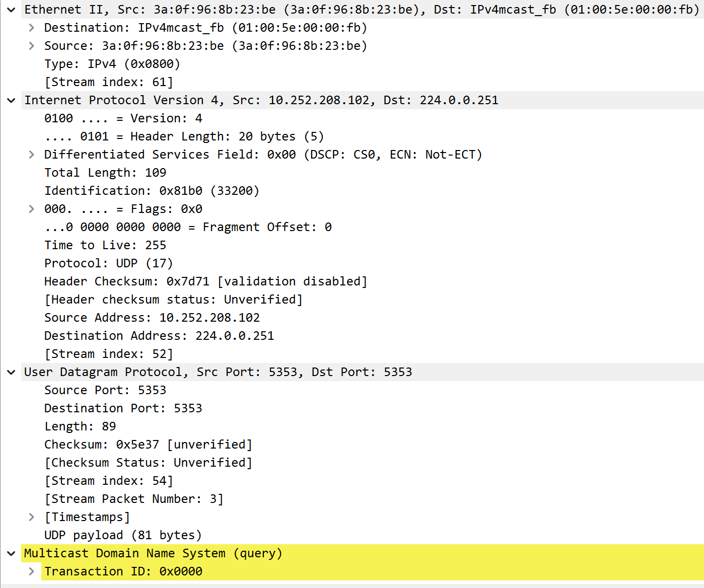This screenshot has height=588, width=704.
Task: Expand the Transaction ID row
Action: coord(31,571)
